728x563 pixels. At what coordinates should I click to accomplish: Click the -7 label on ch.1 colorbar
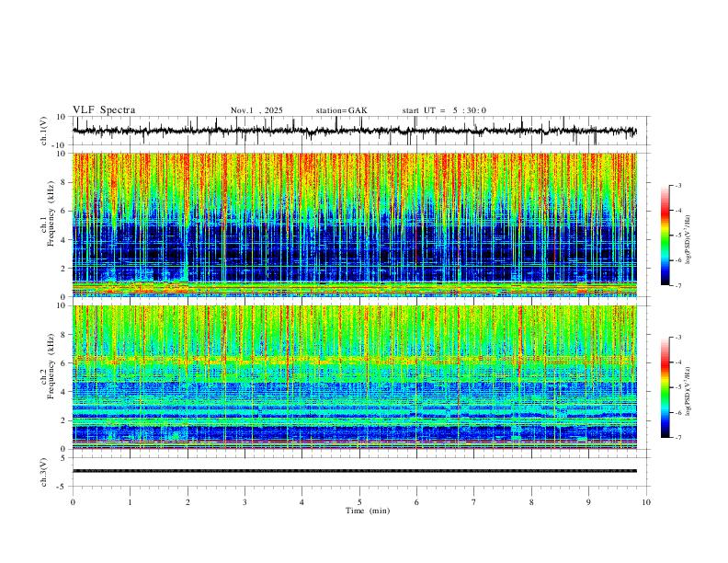[677, 285]
